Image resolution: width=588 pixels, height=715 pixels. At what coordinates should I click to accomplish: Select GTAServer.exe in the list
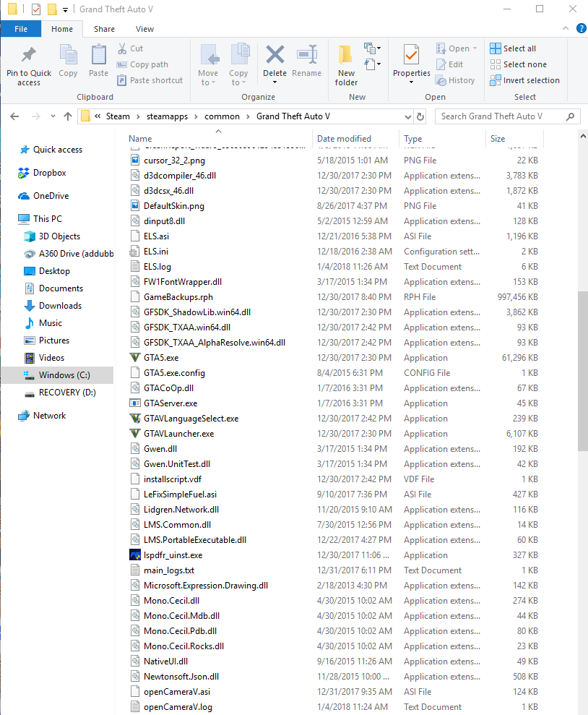164,403
